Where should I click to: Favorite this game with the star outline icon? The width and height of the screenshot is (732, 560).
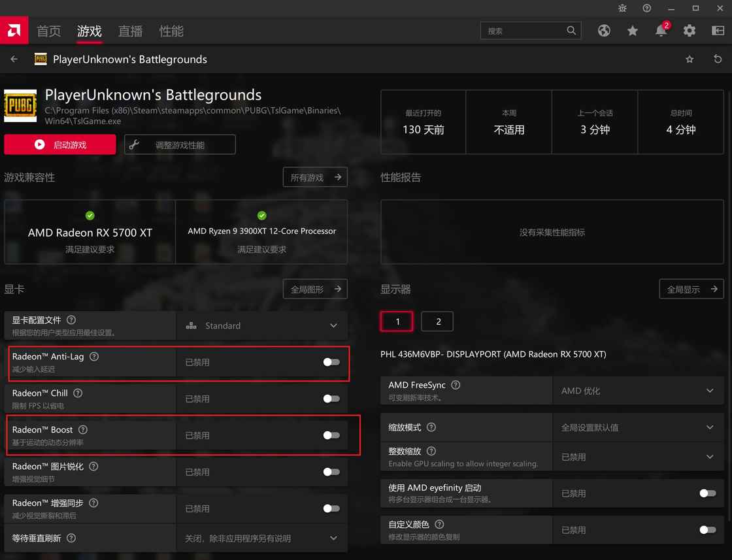tap(689, 59)
